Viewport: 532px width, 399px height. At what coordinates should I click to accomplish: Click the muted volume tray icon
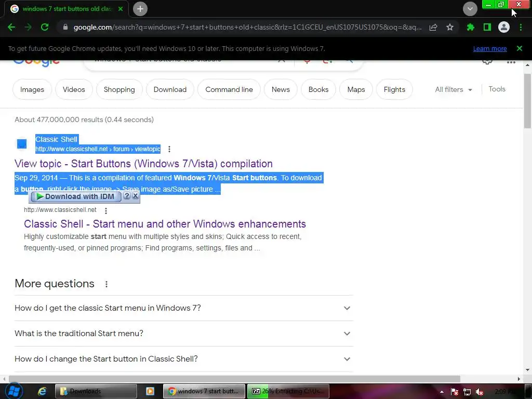480,392
